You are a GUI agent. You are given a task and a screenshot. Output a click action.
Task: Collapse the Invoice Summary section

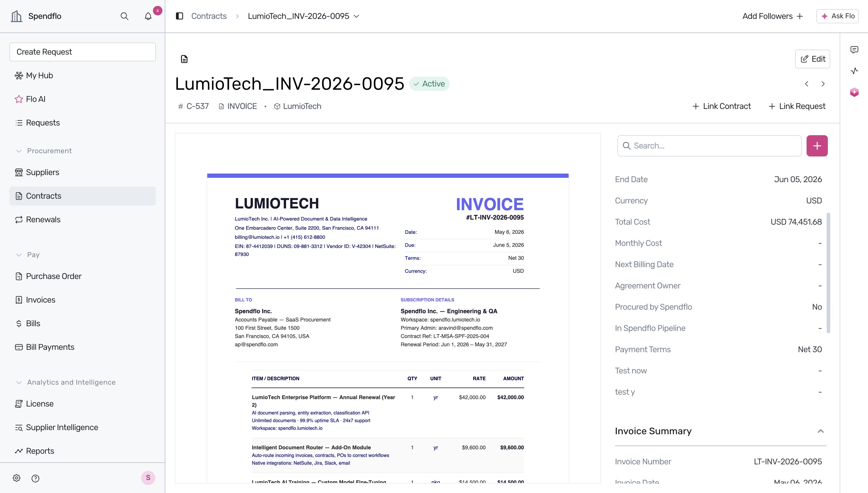coord(820,431)
